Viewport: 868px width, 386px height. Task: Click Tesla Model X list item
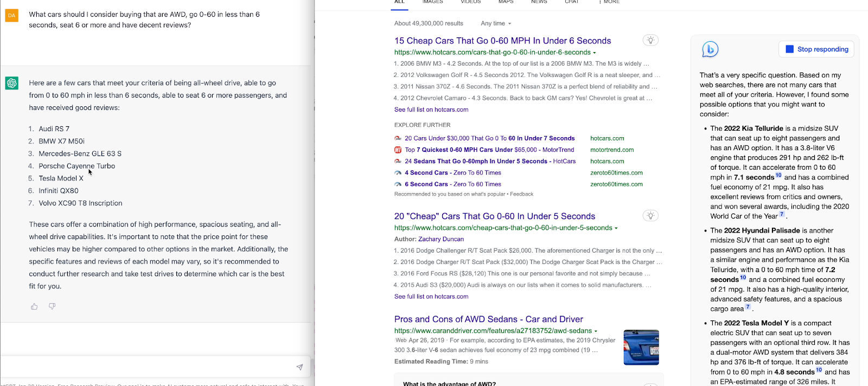pyautogui.click(x=61, y=178)
